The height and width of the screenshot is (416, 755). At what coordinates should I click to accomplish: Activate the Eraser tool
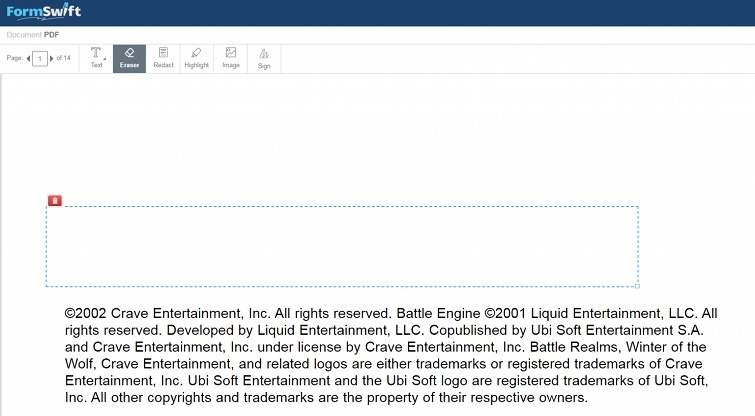point(129,58)
